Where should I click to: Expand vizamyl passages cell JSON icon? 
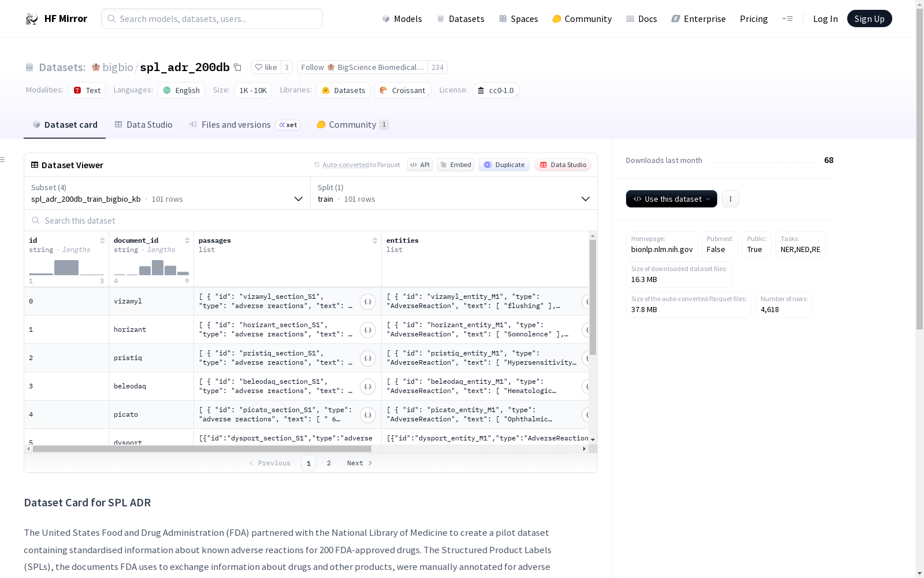(368, 302)
